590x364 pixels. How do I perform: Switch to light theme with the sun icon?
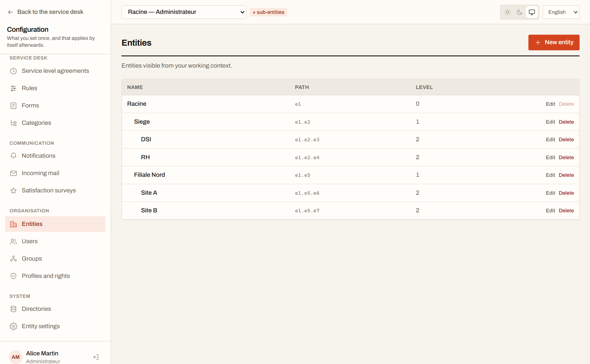point(507,12)
